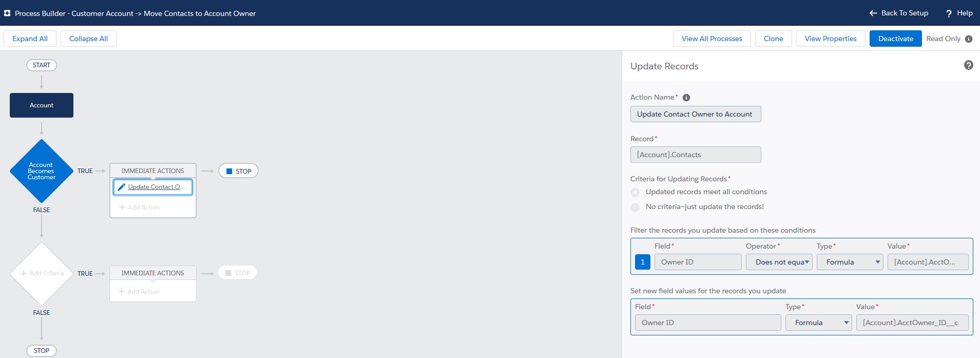
Task: Click the info icon next to Action Name
Action: [686, 98]
